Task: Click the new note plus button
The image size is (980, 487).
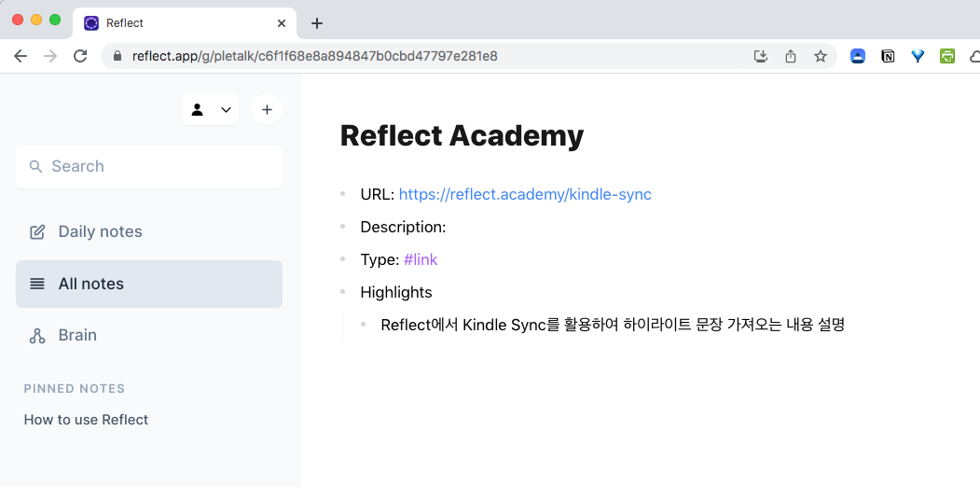Action: click(x=267, y=109)
